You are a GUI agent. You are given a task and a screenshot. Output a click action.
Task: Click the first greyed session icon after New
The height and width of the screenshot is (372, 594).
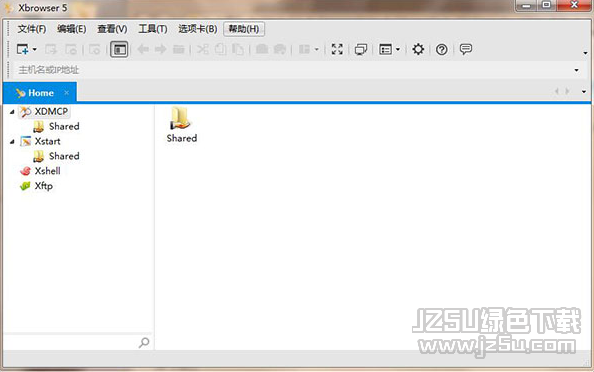51,49
